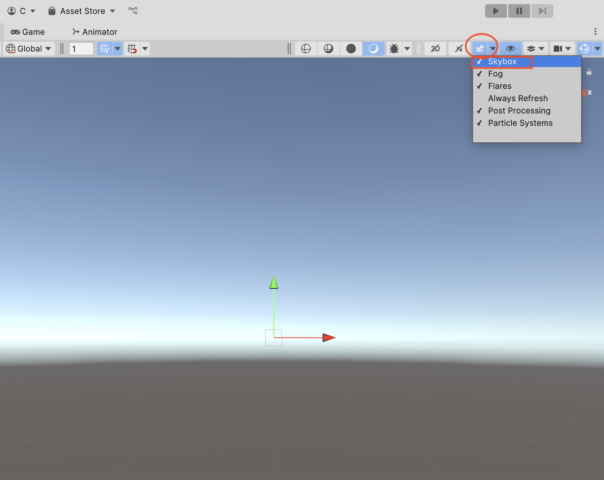This screenshot has width=604, height=480.
Task: Uncheck Flares in the effects menu
Action: (527, 86)
